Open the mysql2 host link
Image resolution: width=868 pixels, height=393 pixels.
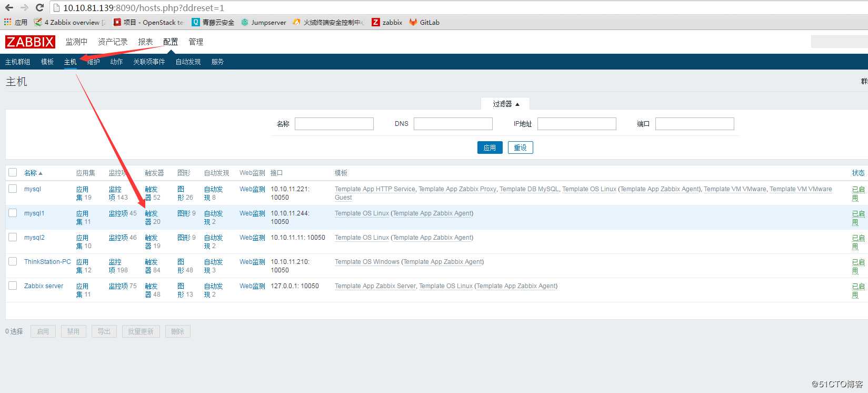tap(34, 238)
